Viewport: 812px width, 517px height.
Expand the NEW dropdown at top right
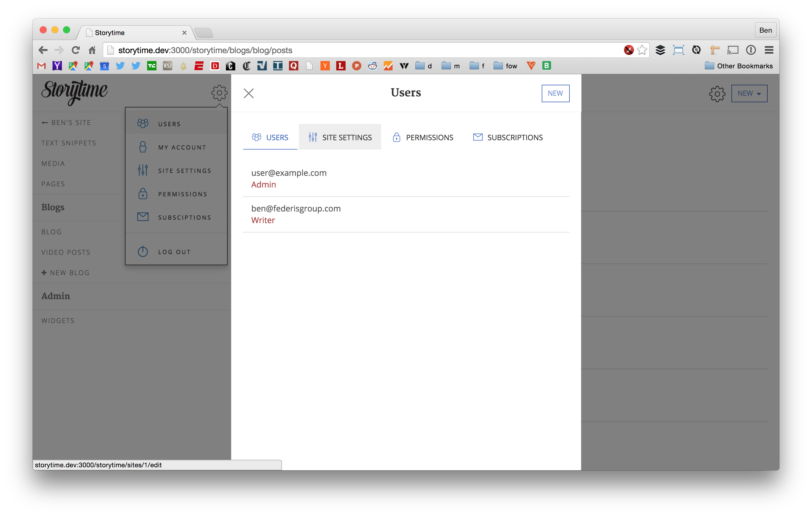(x=749, y=93)
